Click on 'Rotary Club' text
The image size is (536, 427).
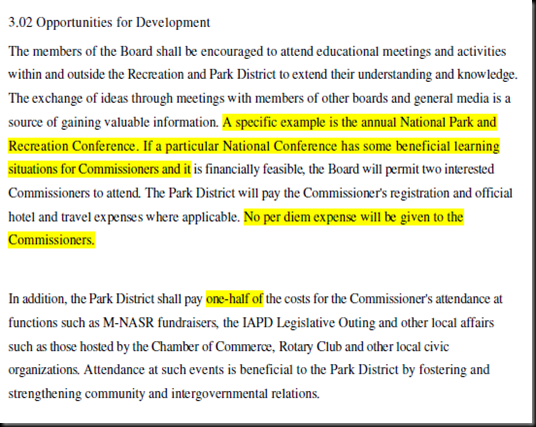pos(310,347)
